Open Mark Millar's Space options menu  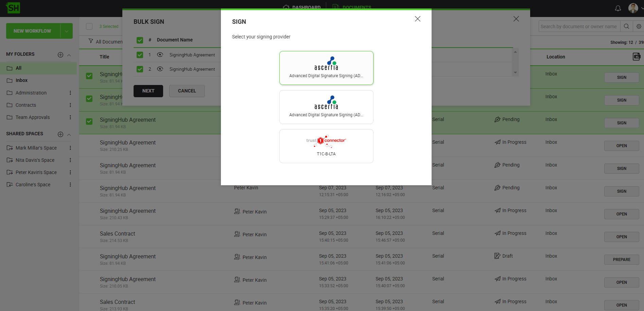(70, 148)
